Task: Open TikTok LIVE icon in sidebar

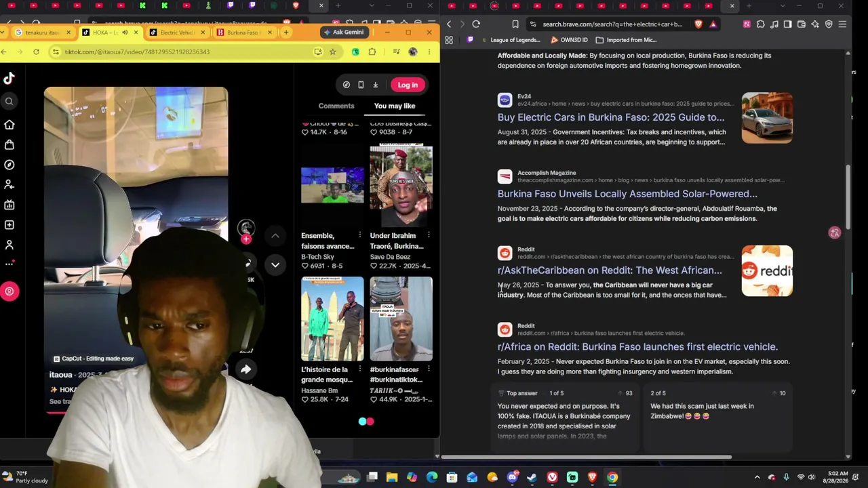Action: pos(9,205)
